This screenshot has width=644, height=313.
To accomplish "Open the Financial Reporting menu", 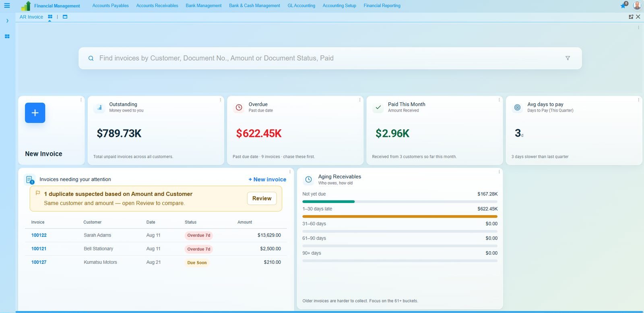I will click(382, 6).
